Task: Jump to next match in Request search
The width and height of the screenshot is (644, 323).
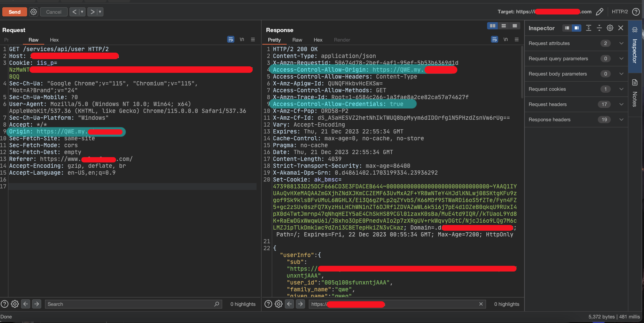Action: coord(36,304)
